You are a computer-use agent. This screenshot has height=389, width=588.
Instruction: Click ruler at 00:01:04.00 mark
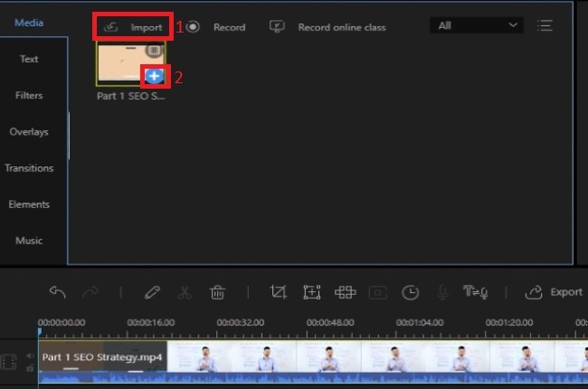pyautogui.click(x=420, y=323)
